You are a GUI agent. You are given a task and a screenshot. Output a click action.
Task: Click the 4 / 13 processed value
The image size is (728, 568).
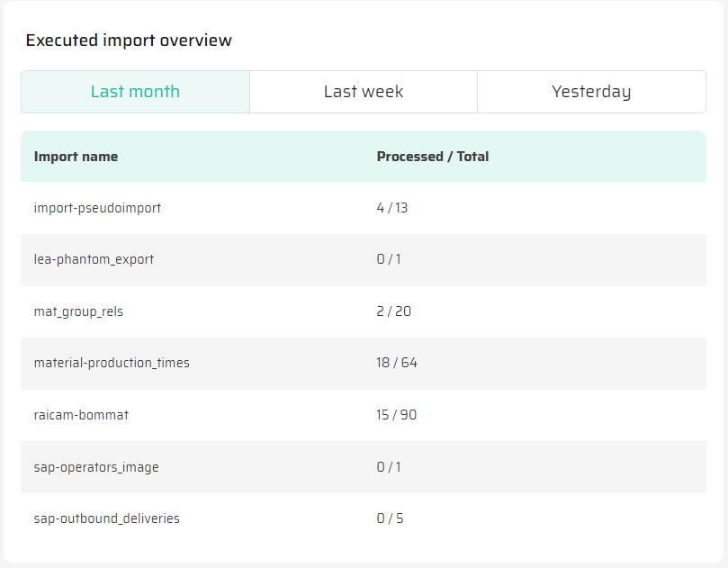391,208
